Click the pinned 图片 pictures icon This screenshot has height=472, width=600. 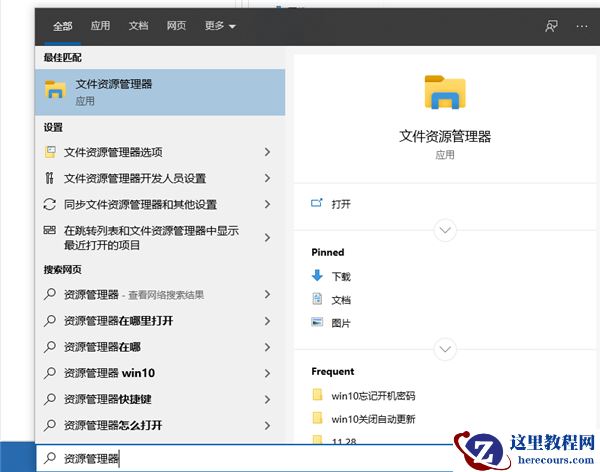click(x=317, y=322)
